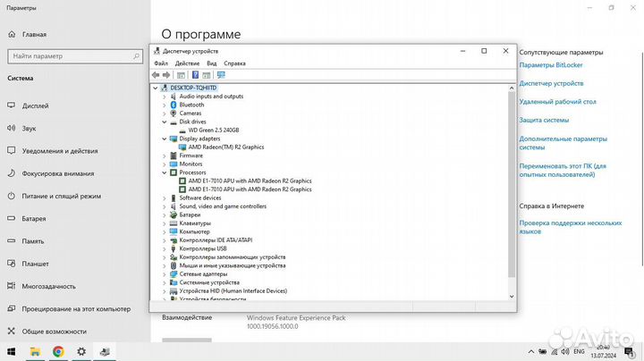Click the Show/Hide console tree toolbar icon
This screenshot has width=644, height=361.
181,75
